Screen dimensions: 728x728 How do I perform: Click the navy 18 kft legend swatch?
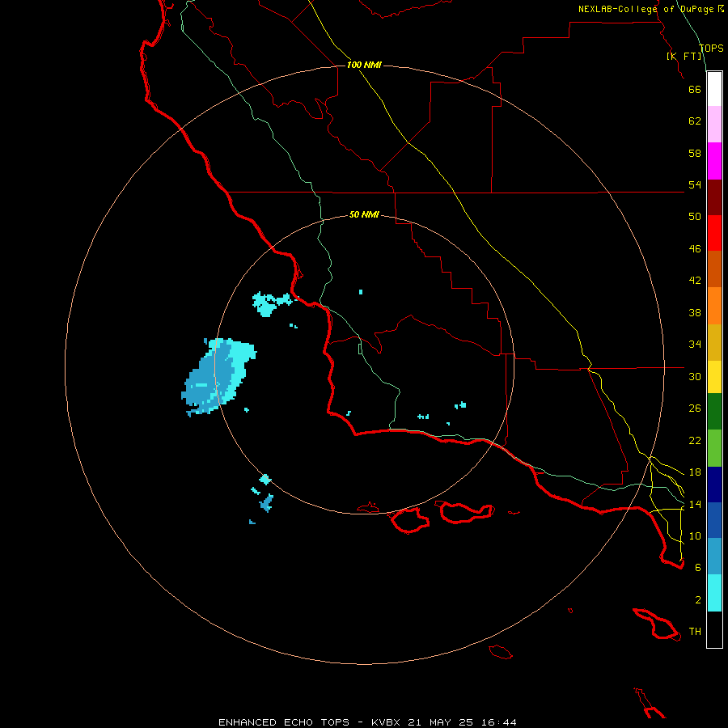tap(714, 485)
